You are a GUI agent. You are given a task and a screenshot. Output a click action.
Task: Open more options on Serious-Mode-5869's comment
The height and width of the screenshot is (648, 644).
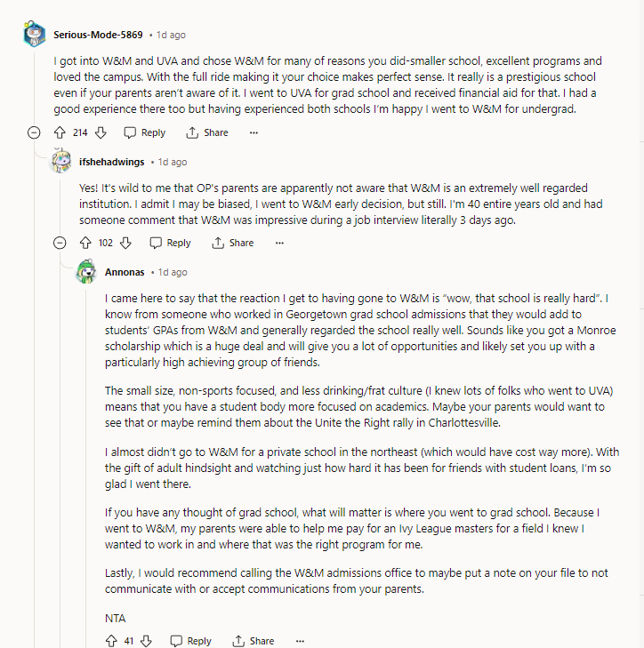[254, 132]
